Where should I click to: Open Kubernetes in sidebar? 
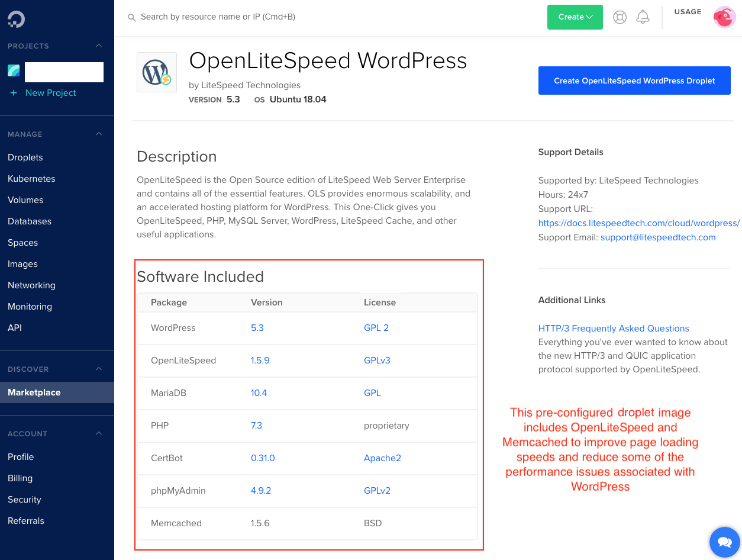(31, 179)
